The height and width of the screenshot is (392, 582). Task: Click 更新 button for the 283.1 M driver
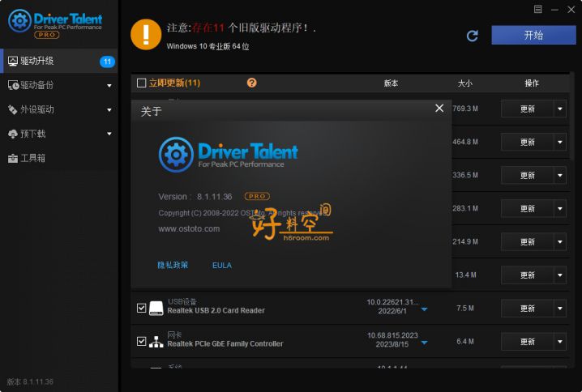pyautogui.click(x=528, y=208)
